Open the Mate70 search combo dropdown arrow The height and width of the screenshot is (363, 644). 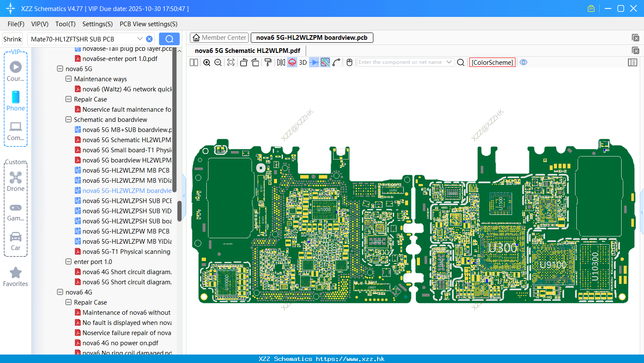pos(140,39)
